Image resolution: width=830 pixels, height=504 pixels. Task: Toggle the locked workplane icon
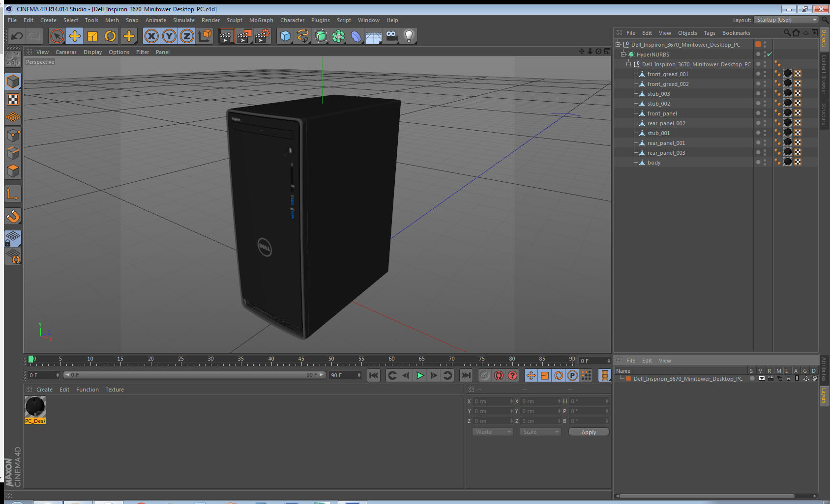point(13,239)
